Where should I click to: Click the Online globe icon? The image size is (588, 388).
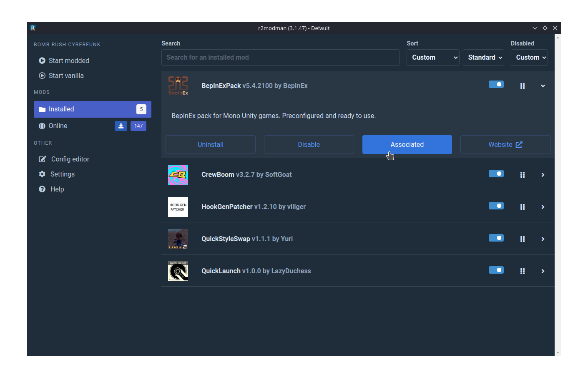[x=42, y=126]
